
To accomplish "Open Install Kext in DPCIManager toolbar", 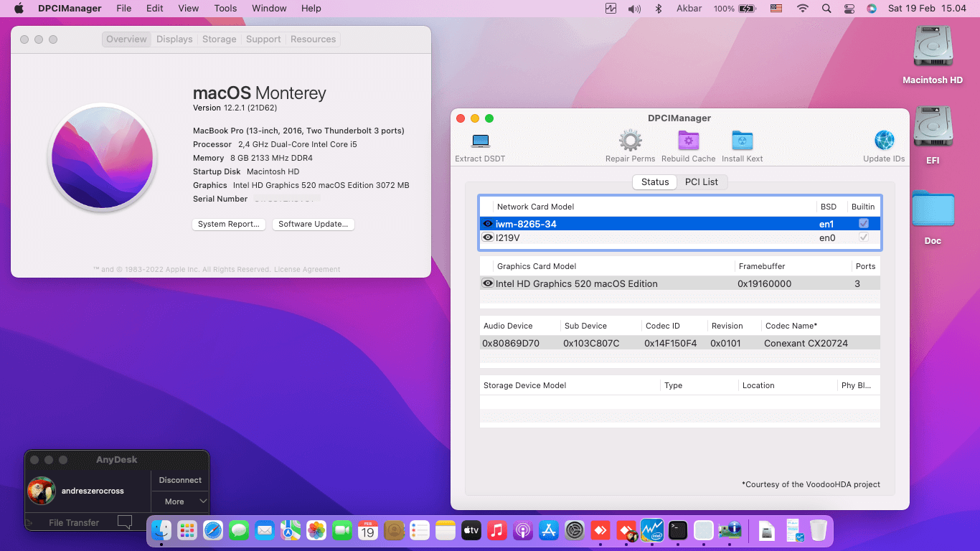I will 742,141.
